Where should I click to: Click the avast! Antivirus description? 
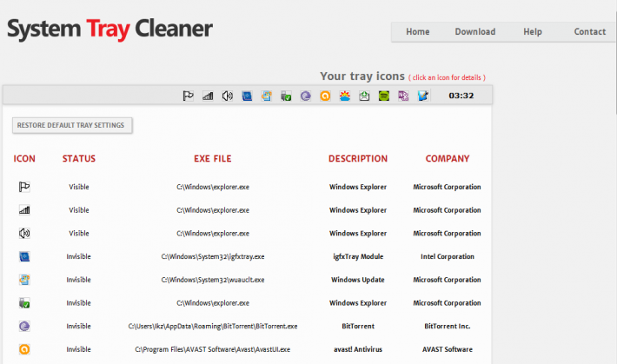tap(358, 349)
